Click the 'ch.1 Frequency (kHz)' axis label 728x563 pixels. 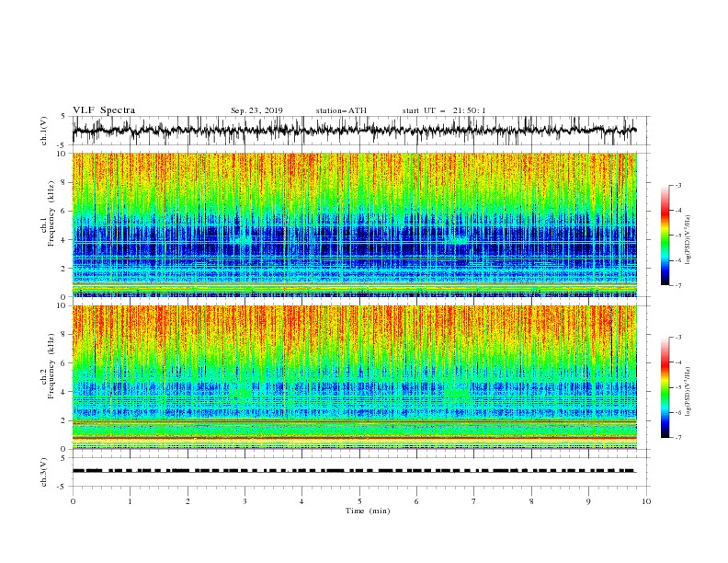pyautogui.click(x=48, y=214)
